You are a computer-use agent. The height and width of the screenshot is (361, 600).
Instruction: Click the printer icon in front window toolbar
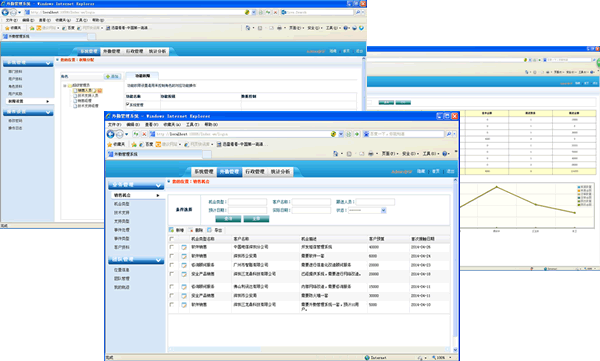point(370,154)
